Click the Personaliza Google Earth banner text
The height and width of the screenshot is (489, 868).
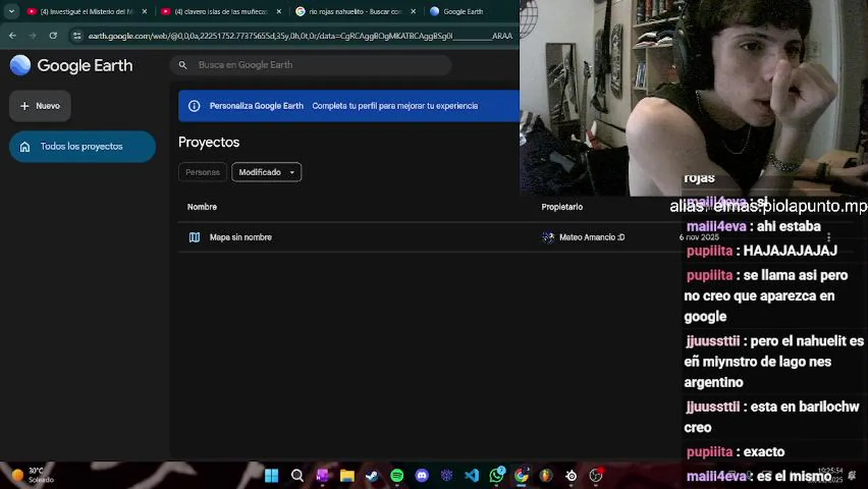[256, 106]
